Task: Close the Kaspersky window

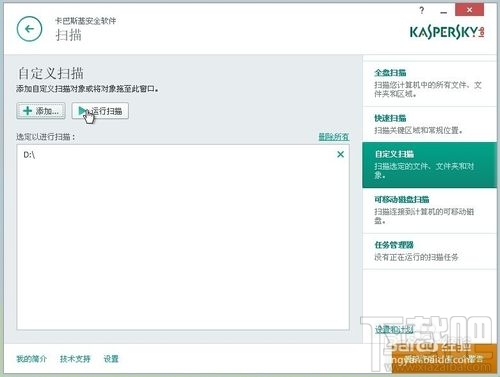Action: [x=469, y=10]
